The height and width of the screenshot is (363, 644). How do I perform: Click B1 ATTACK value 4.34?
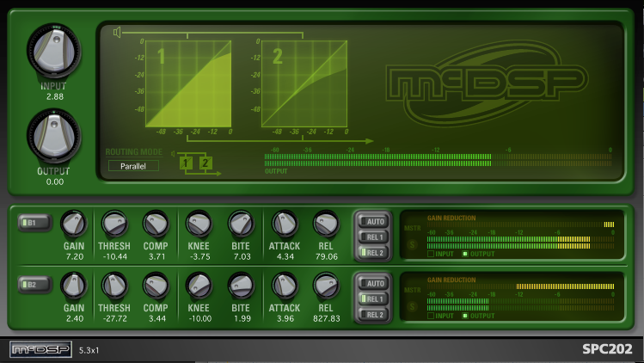(x=285, y=256)
